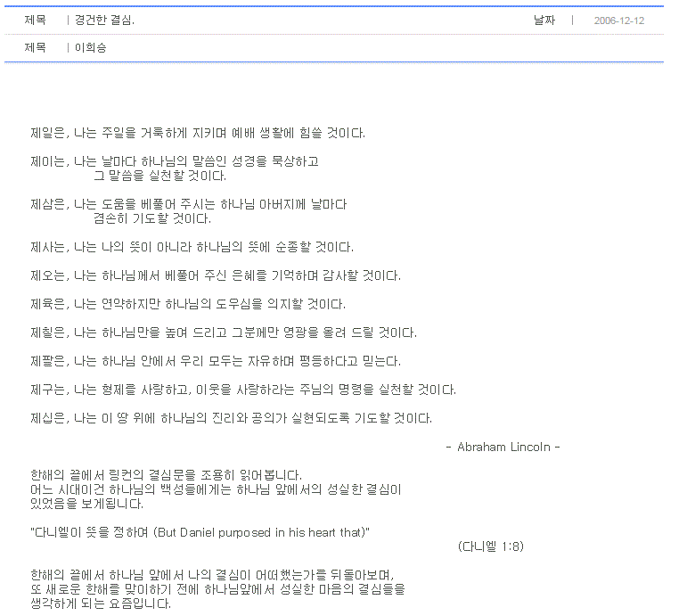Click the '제목' label beside 경건한 결심
Screen dimensions: 695x616
(x=35, y=20)
